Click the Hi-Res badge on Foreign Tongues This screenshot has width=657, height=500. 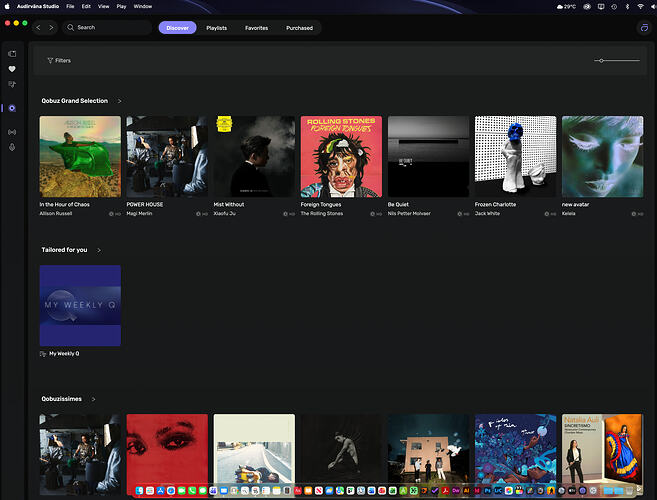[376, 214]
